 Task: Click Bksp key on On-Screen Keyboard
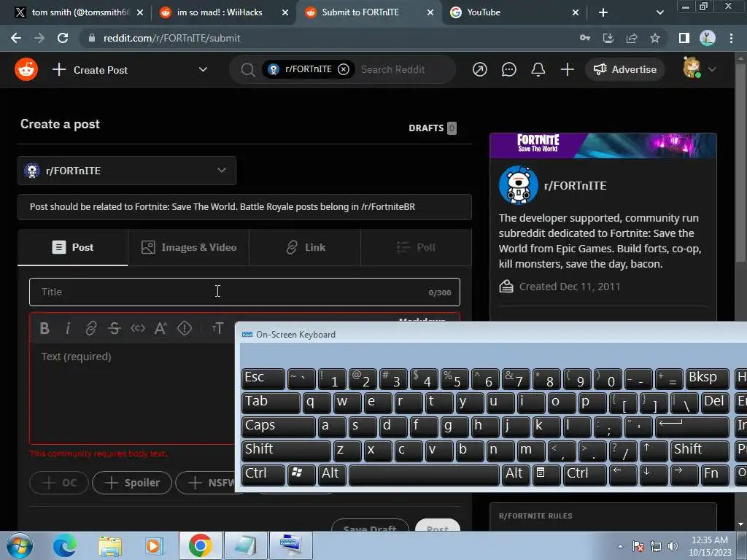coord(707,378)
